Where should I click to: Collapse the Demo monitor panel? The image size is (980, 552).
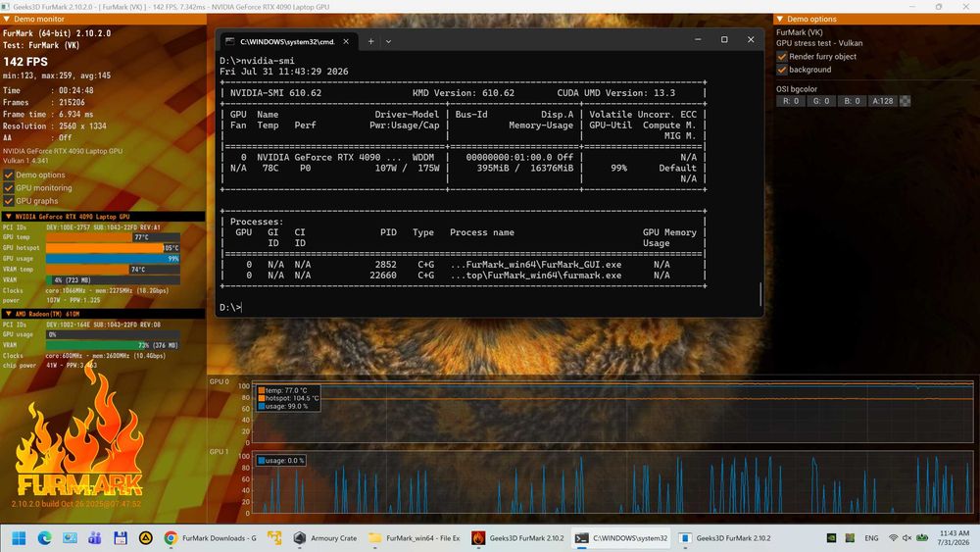coord(7,20)
